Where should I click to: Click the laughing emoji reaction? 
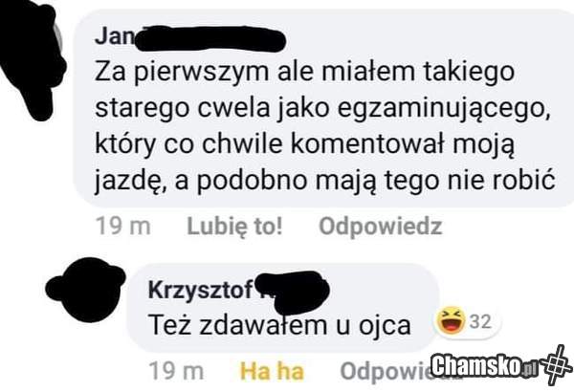[x=451, y=321]
